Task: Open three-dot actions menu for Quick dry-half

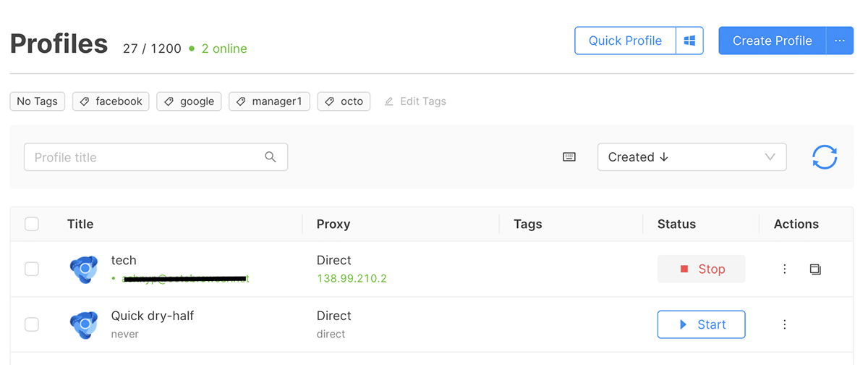Action: 785,324
